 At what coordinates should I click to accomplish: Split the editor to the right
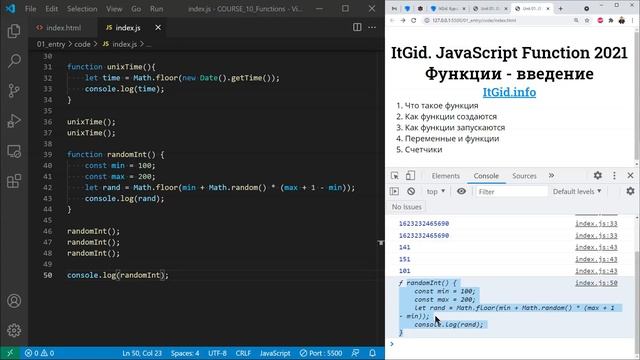click(357, 27)
